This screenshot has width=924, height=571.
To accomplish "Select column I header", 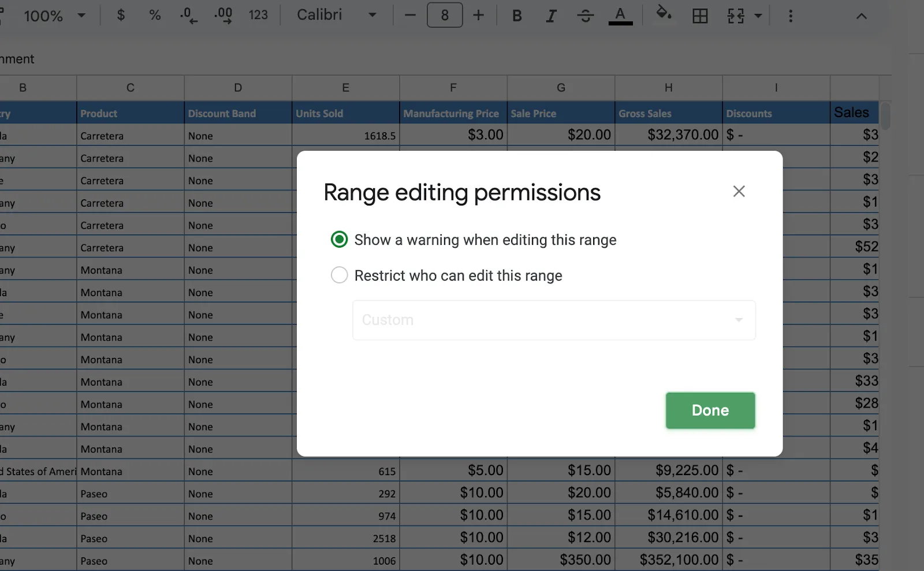I will [776, 88].
